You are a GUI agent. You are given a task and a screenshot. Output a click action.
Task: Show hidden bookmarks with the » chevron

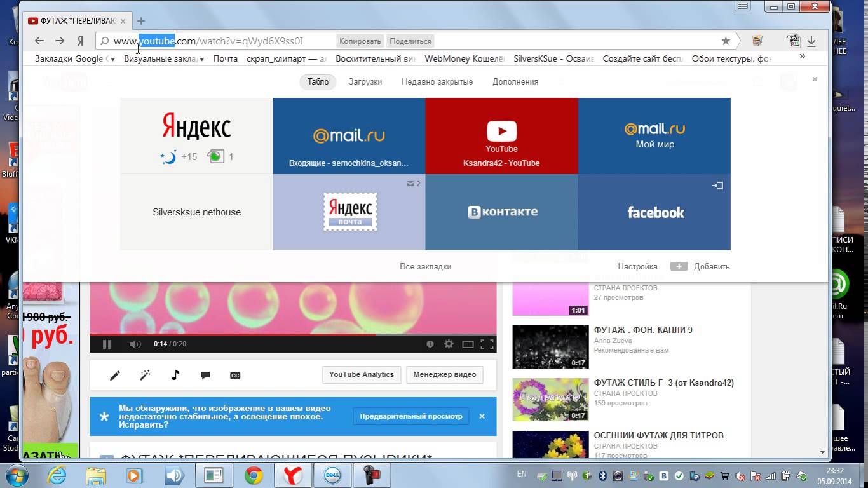pyautogui.click(x=803, y=57)
